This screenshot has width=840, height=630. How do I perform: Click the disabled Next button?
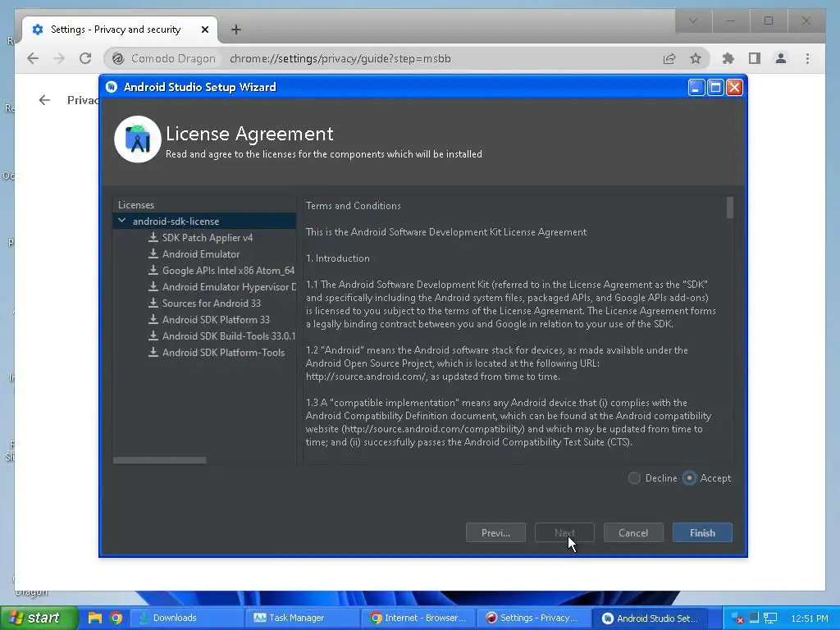564,532
